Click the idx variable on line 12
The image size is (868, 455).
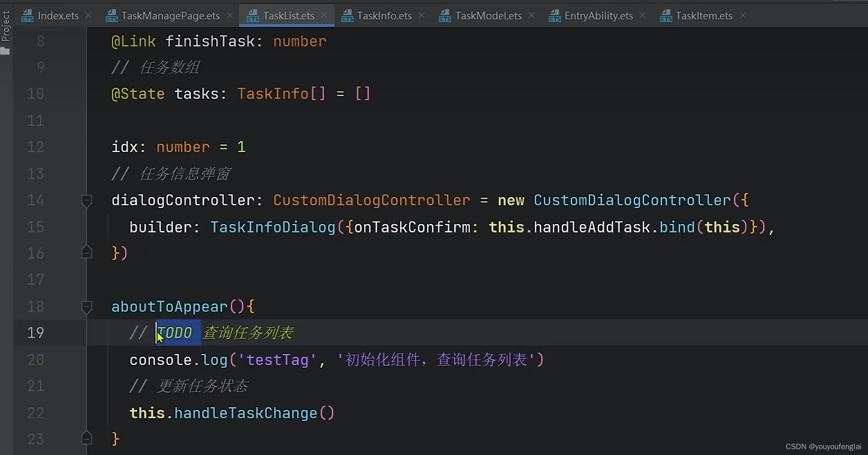point(124,147)
